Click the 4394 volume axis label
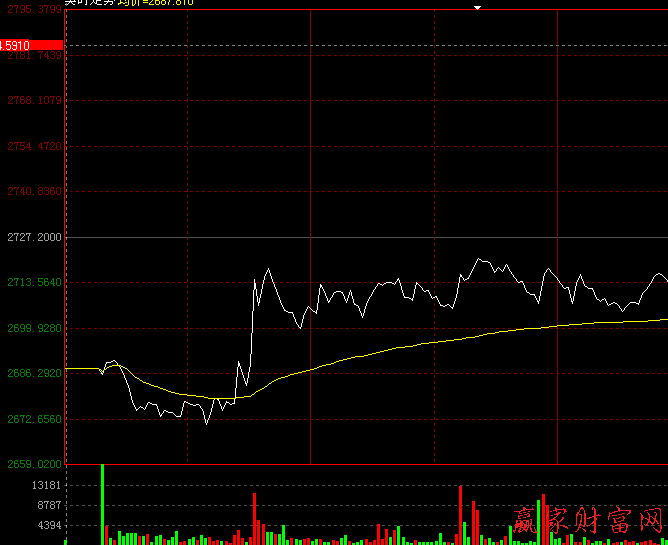 coord(50,526)
